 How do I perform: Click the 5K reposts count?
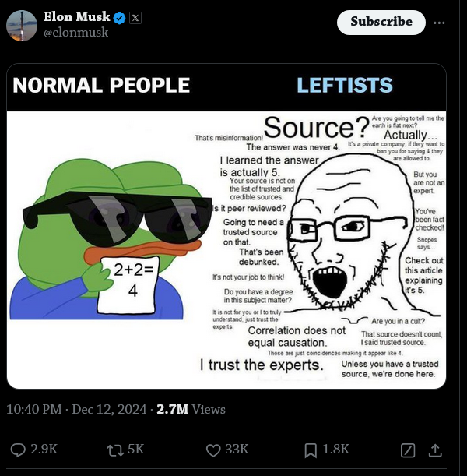pos(136,450)
